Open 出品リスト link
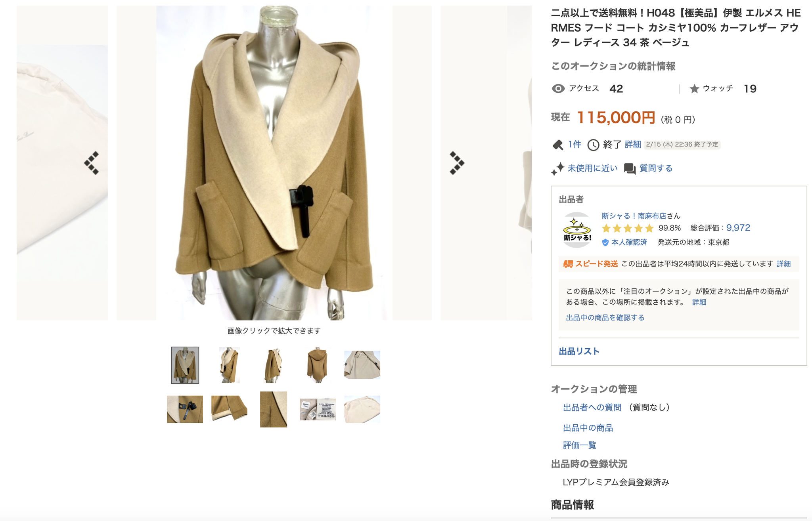 pos(579,351)
